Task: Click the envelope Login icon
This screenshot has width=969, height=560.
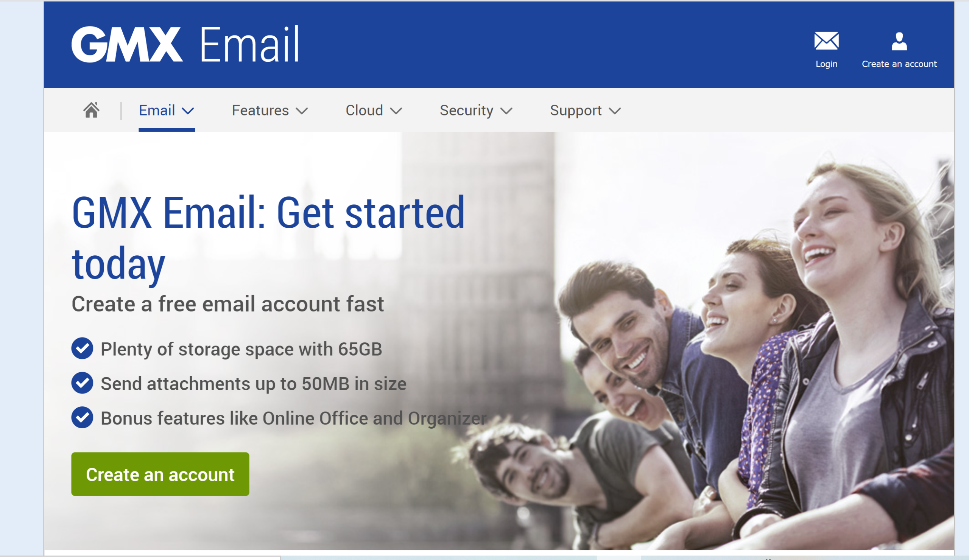Action: point(826,41)
